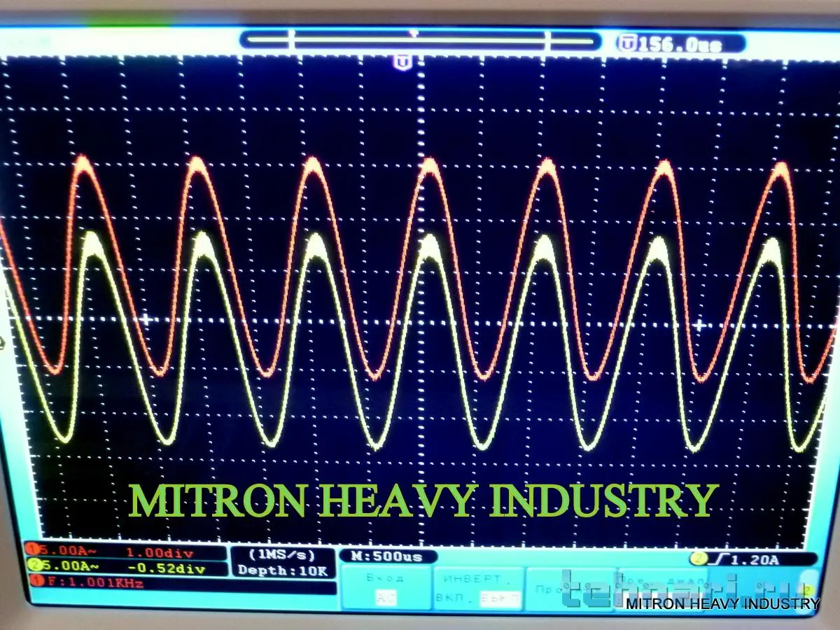The height and width of the screenshot is (630, 840).
Task: Select the sample rate (1MS/s) readout
Action: (282, 554)
